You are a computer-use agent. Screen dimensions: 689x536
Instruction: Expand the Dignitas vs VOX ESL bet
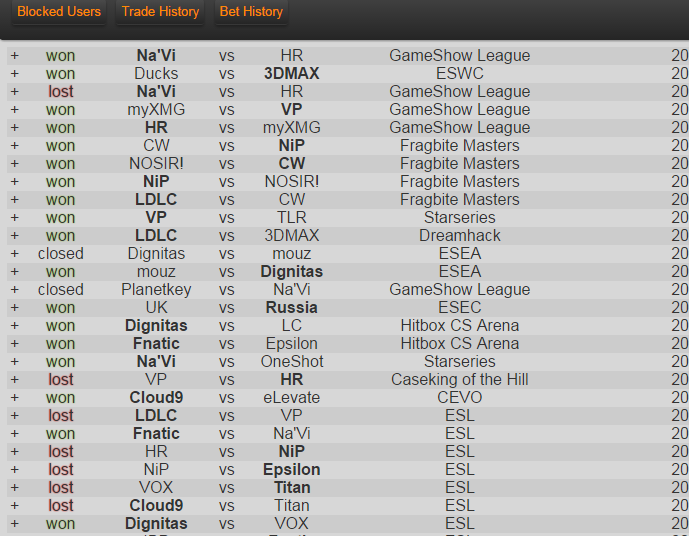coord(15,524)
